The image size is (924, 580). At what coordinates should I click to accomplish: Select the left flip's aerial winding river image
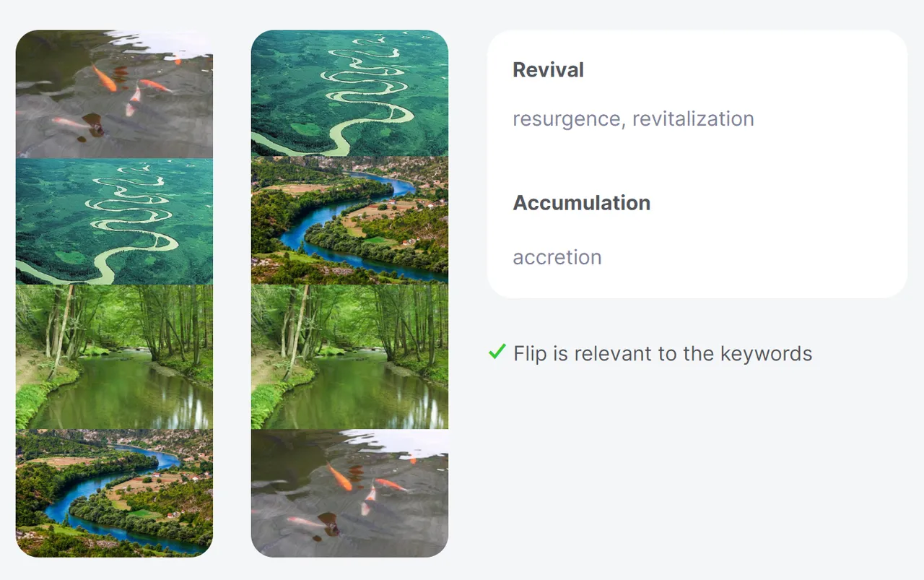(114, 222)
